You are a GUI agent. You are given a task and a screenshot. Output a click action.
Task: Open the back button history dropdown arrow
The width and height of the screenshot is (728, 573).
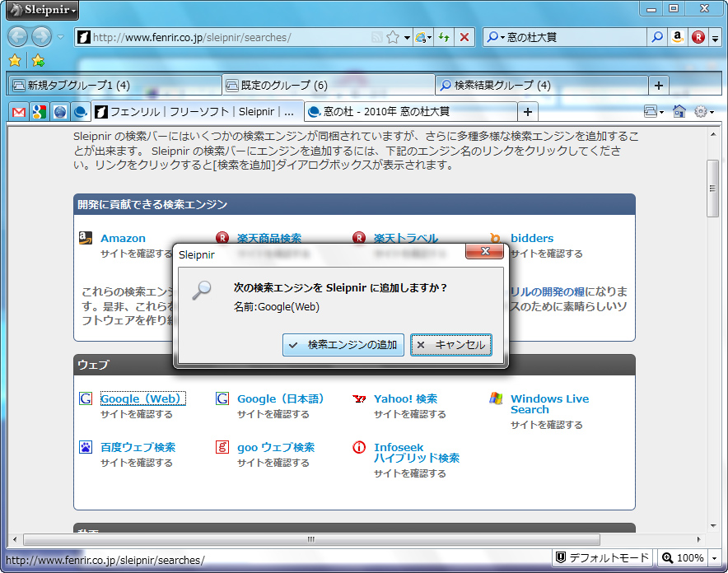pos(59,37)
